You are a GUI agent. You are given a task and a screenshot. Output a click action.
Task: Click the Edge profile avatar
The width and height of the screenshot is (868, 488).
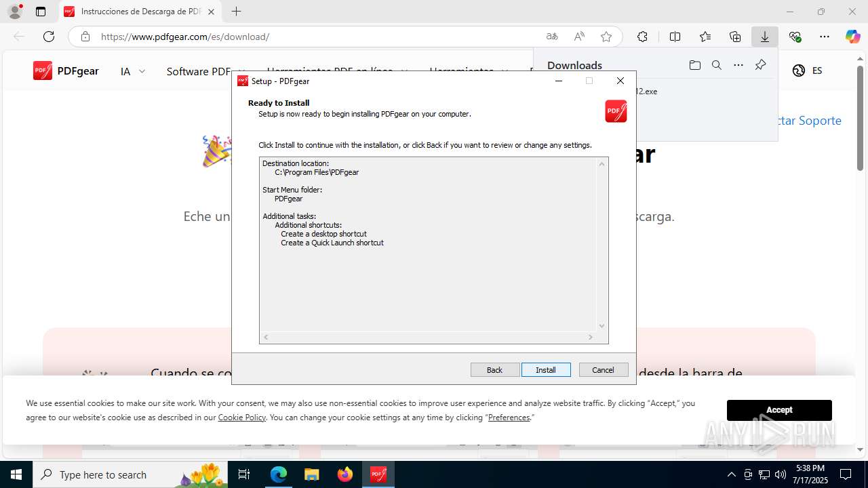(x=15, y=12)
